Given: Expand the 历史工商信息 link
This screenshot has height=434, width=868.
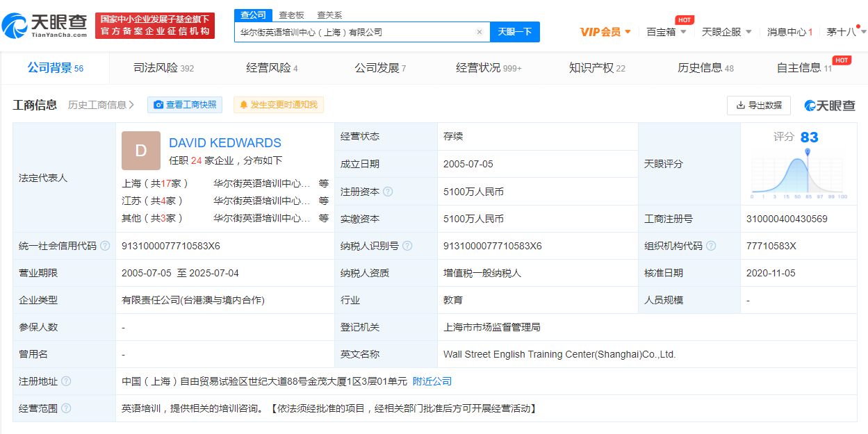Looking at the screenshot, I should (x=101, y=105).
